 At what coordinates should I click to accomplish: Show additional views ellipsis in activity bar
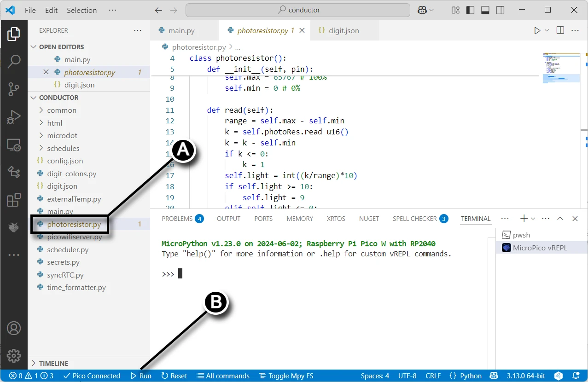(x=14, y=255)
